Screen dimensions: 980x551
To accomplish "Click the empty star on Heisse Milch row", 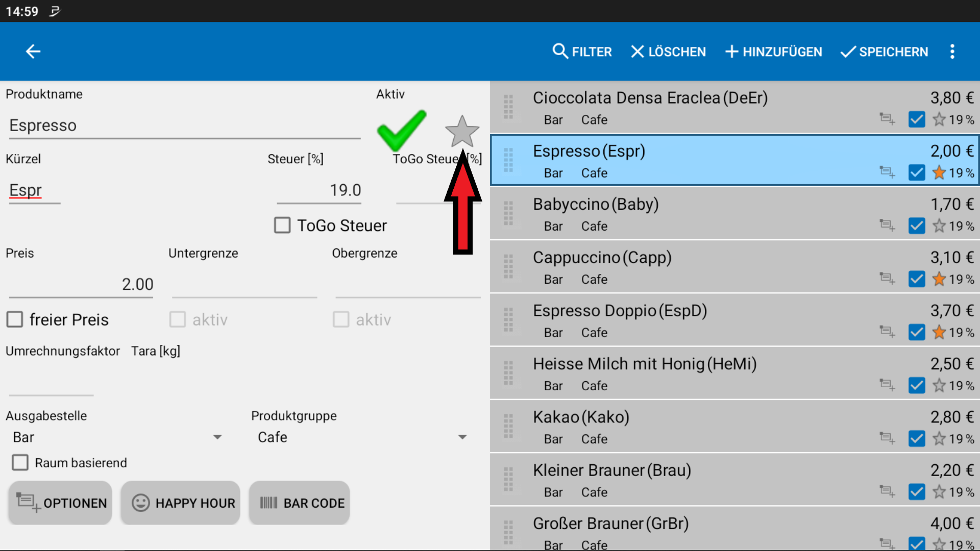I will coord(939,386).
